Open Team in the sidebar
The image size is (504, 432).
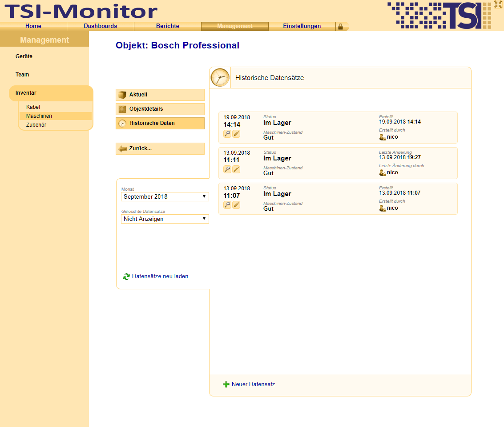click(22, 75)
